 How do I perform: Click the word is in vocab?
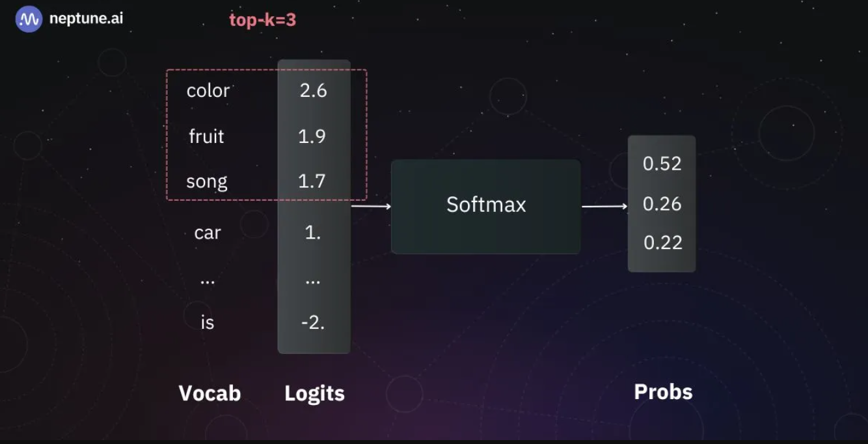tap(207, 322)
